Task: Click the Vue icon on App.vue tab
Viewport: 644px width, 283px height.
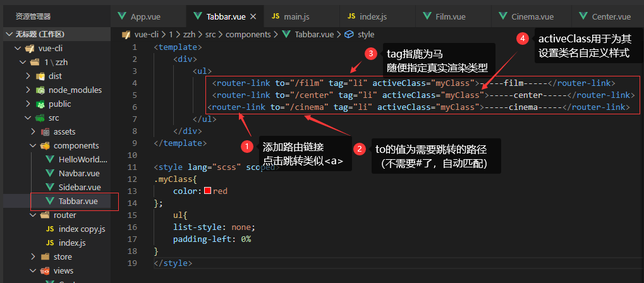Action: click(x=122, y=16)
